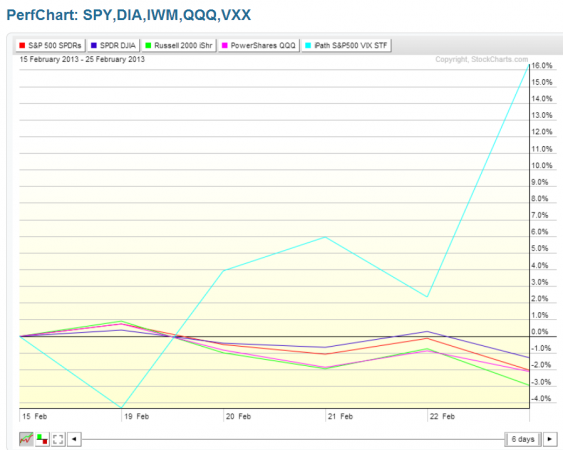The image size is (563, 450).
Task: Click cyan iPath VIX color swatch
Action: coord(308,46)
